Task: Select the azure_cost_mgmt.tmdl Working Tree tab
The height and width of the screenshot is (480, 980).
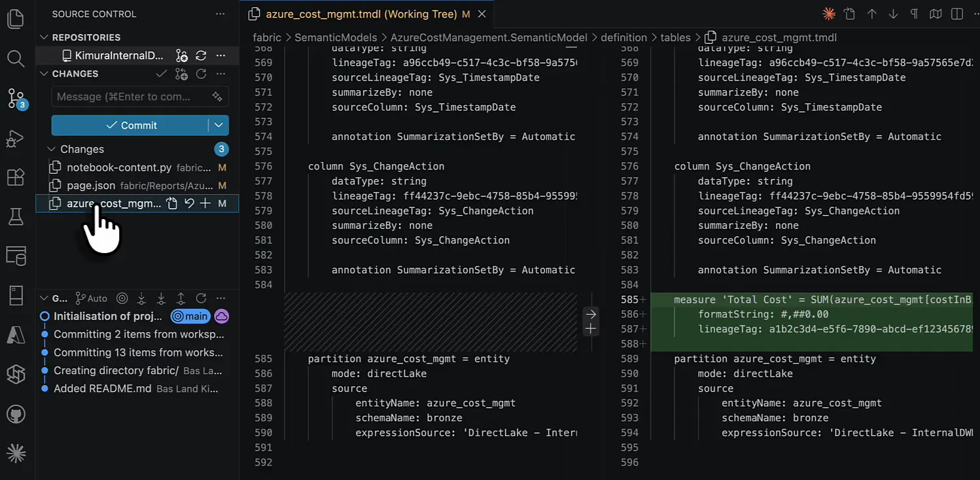Action: tap(360, 14)
